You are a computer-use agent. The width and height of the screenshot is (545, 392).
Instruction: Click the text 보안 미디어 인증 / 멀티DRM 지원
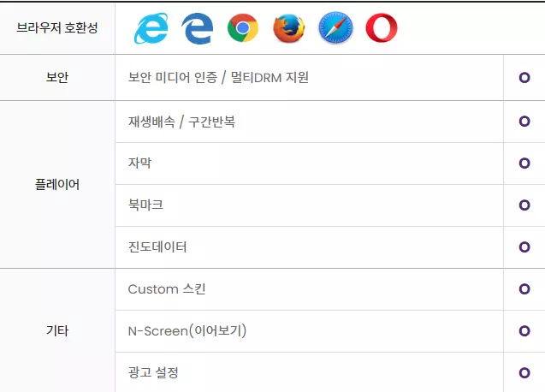pos(218,77)
